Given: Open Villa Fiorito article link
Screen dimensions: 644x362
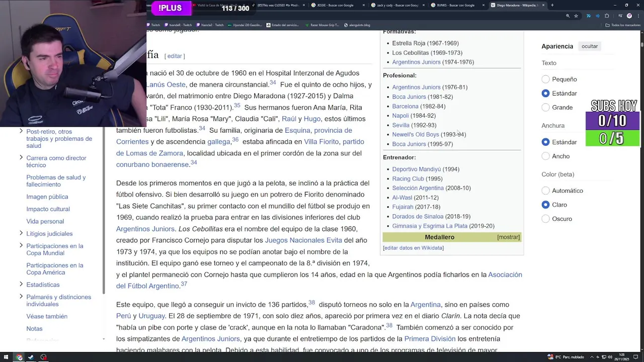Looking at the screenshot, I should click(321, 142).
